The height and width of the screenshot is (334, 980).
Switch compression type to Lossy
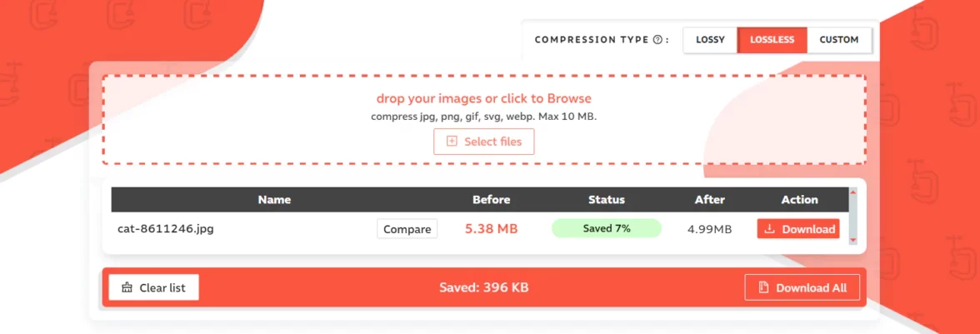(x=710, y=40)
